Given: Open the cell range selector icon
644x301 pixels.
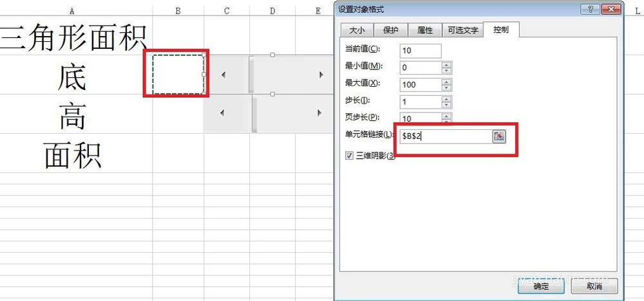Looking at the screenshot, I should tap(498, 137).
